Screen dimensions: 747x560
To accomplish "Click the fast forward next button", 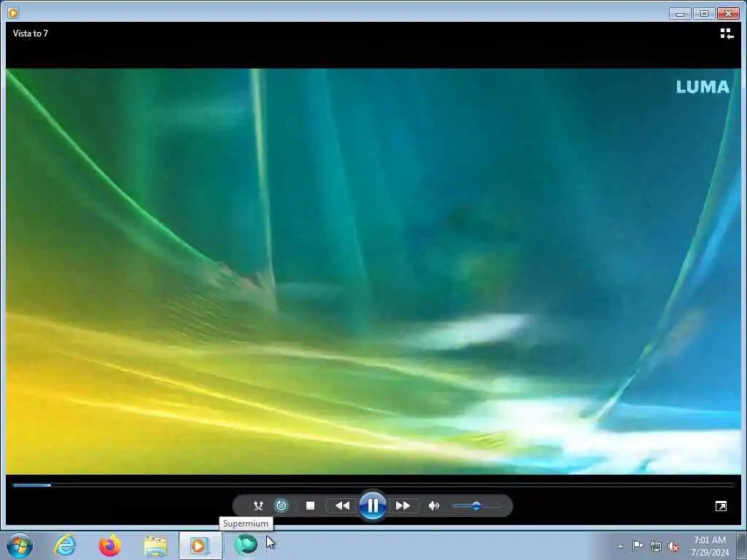I will (x=403, y=506).
